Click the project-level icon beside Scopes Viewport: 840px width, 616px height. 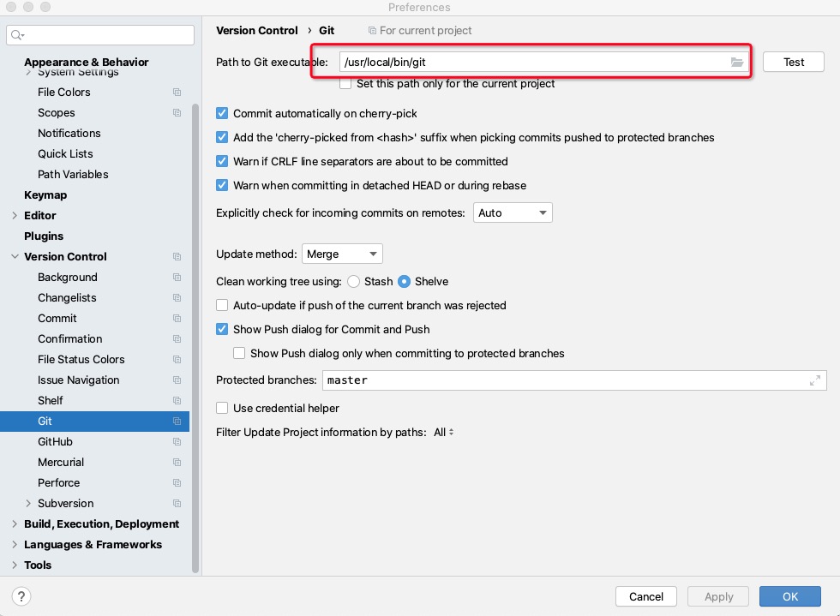(x=177, y=113)
